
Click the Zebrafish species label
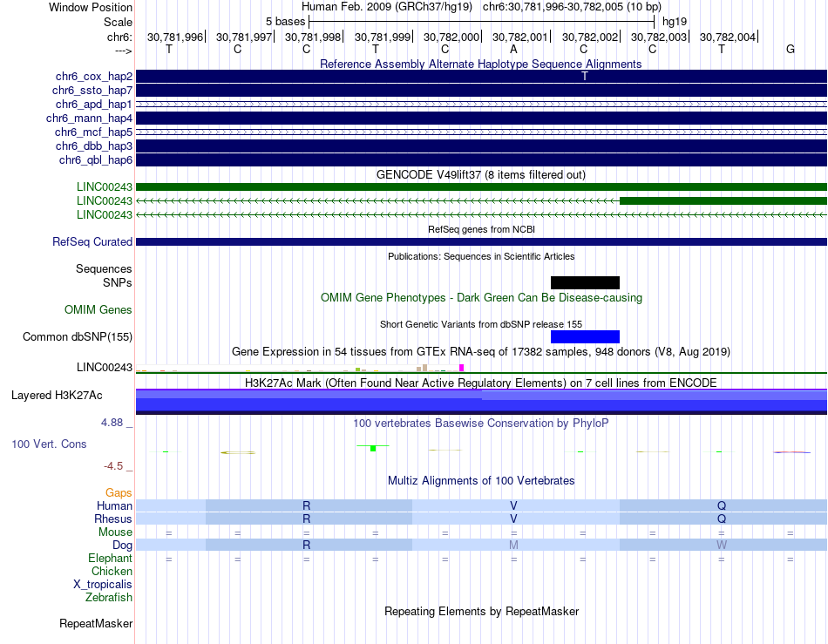point(109,598)
